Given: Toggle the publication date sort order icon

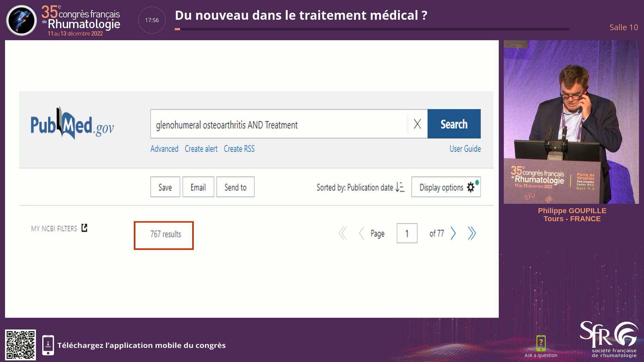Looking at the screenshot, I should (x=400, y=187).
